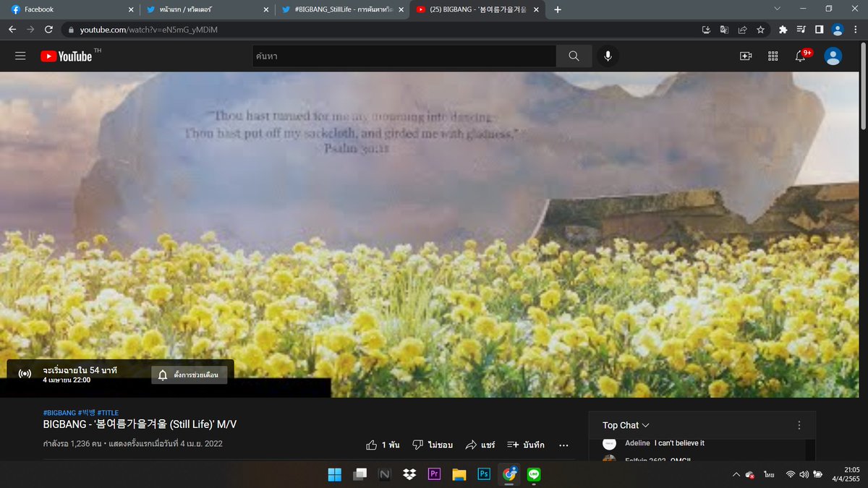The width and height of the screenshot is (868, 488).
Task: Open more actions three-dot menu below video
Action: click(564, 445)
